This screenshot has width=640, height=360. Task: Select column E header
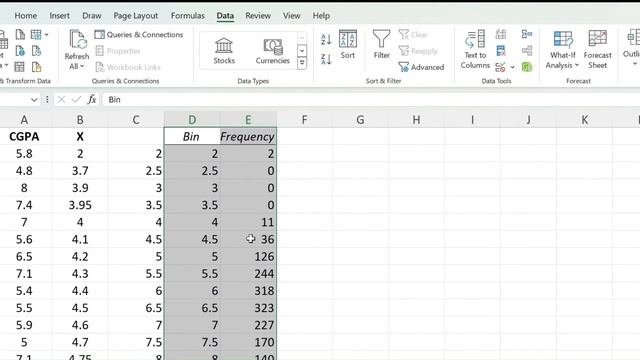(248, 120)
